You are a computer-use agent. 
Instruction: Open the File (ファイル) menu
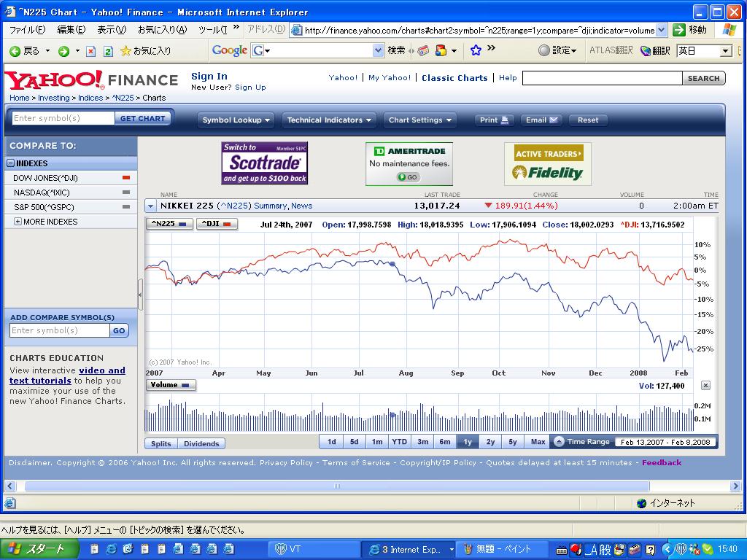tap(28, 29)
